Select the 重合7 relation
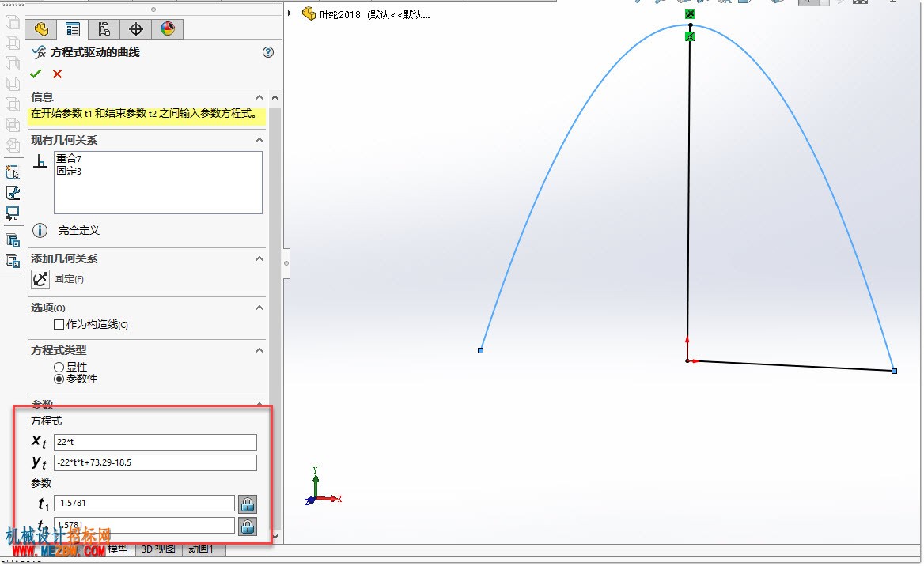This screenshot has height=566, width=924. 69,158
